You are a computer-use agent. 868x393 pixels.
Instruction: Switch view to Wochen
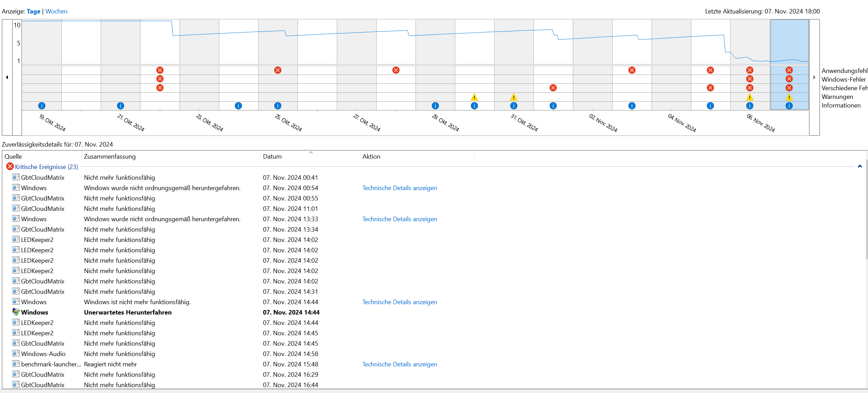(x=56, y=11)
